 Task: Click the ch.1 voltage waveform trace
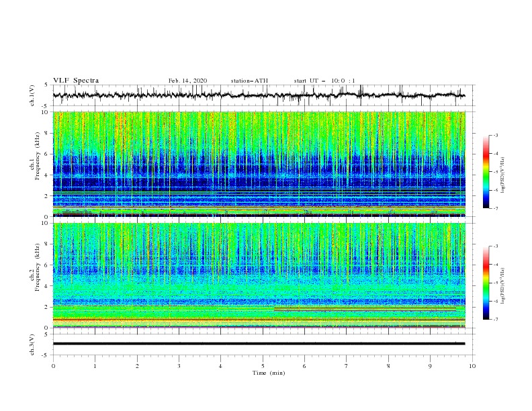(x=259, y=95)
